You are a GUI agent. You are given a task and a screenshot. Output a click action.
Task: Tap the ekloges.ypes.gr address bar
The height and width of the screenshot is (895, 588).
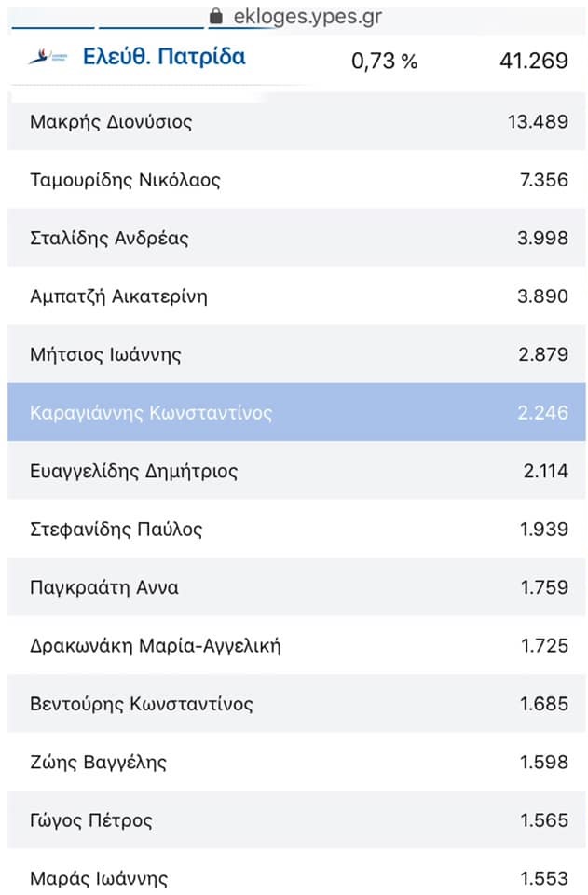(296, 17)
